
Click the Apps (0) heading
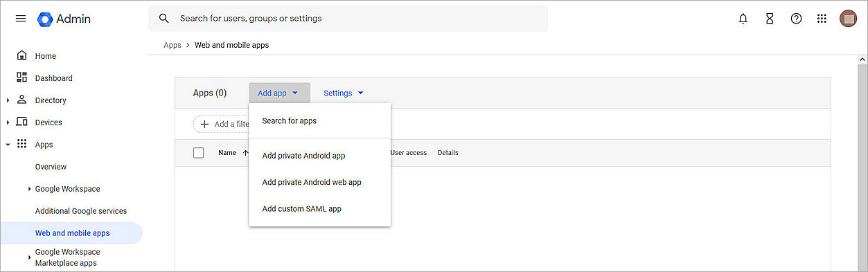click(x=210, y=93)
